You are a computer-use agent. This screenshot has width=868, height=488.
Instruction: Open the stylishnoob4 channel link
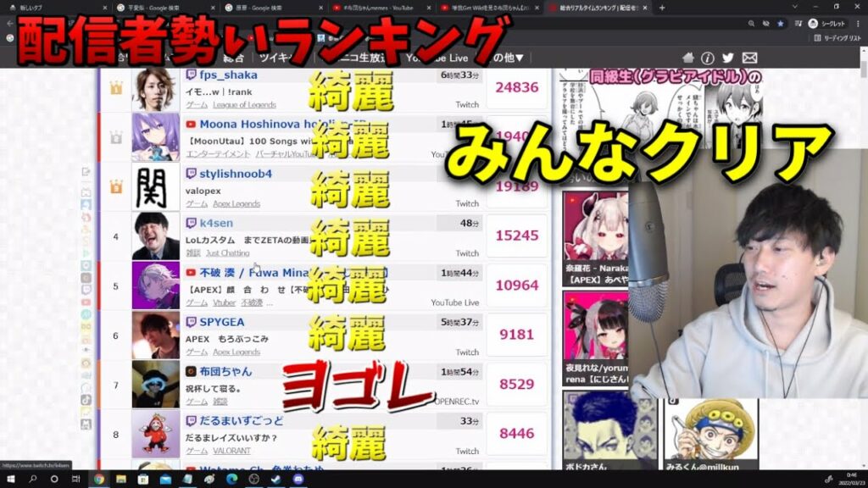coord(236,174)
